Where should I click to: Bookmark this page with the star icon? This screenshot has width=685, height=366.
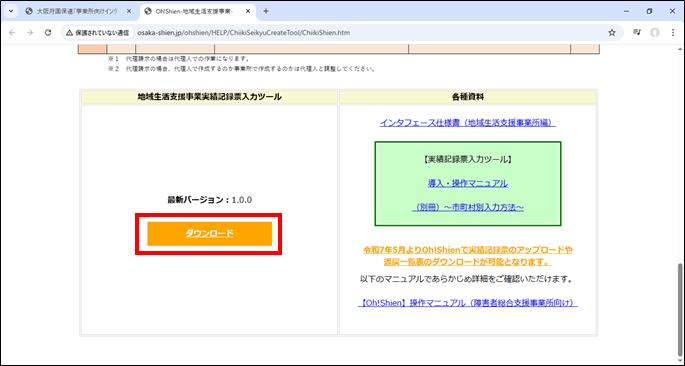612,33
